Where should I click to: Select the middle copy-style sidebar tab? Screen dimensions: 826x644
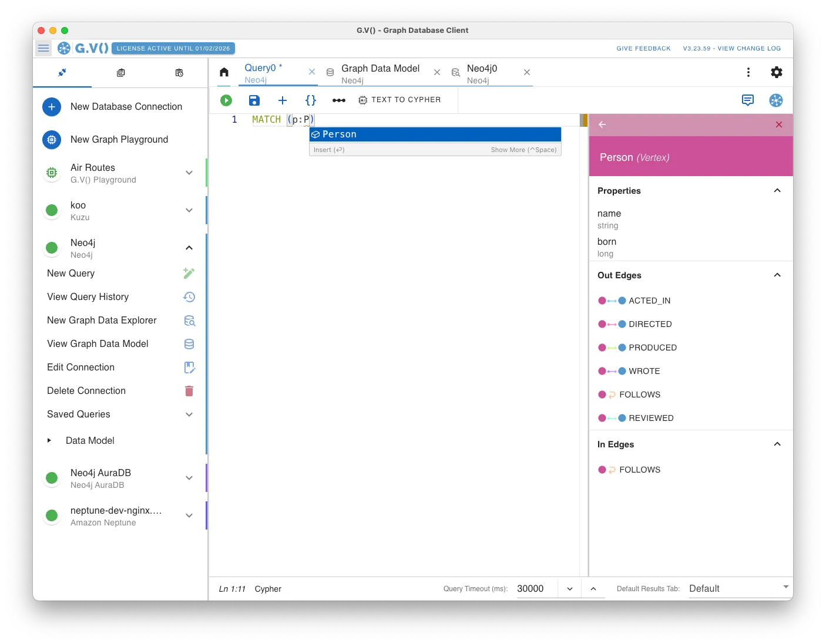[x=120, y=73]
